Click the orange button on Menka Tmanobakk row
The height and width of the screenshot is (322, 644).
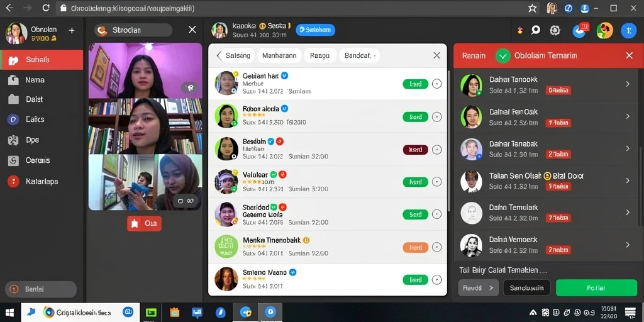pyautogui.click(x=416, y=247)
